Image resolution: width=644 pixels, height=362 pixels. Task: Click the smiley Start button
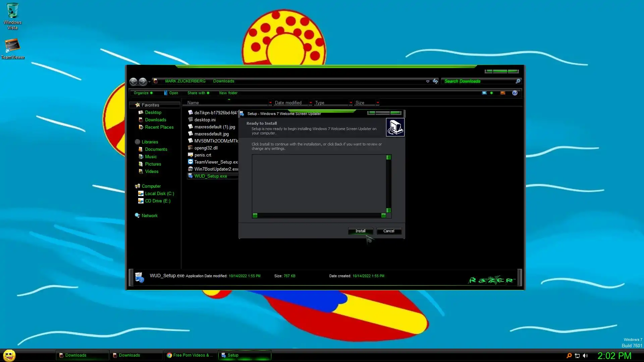coord(9,355)
